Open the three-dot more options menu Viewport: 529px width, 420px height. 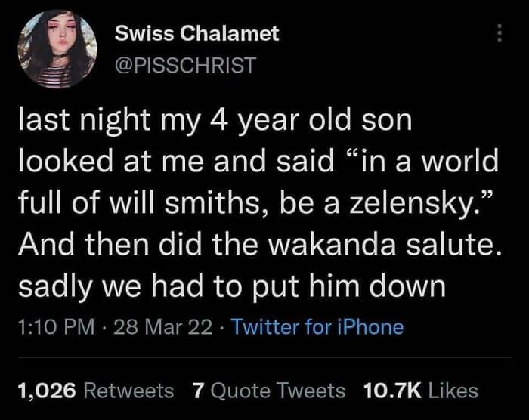[x=499, y=35]
